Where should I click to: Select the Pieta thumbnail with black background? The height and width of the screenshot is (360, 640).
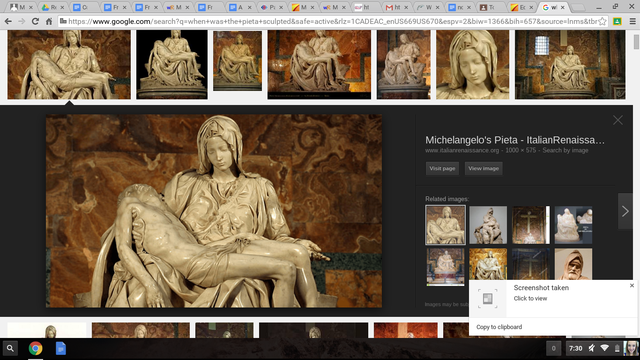172,64
